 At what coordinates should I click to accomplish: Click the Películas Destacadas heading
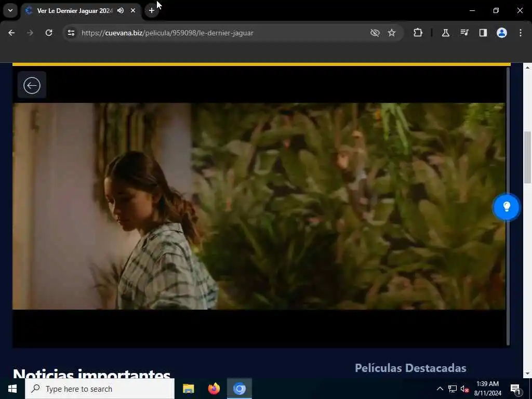pos(410,368)
